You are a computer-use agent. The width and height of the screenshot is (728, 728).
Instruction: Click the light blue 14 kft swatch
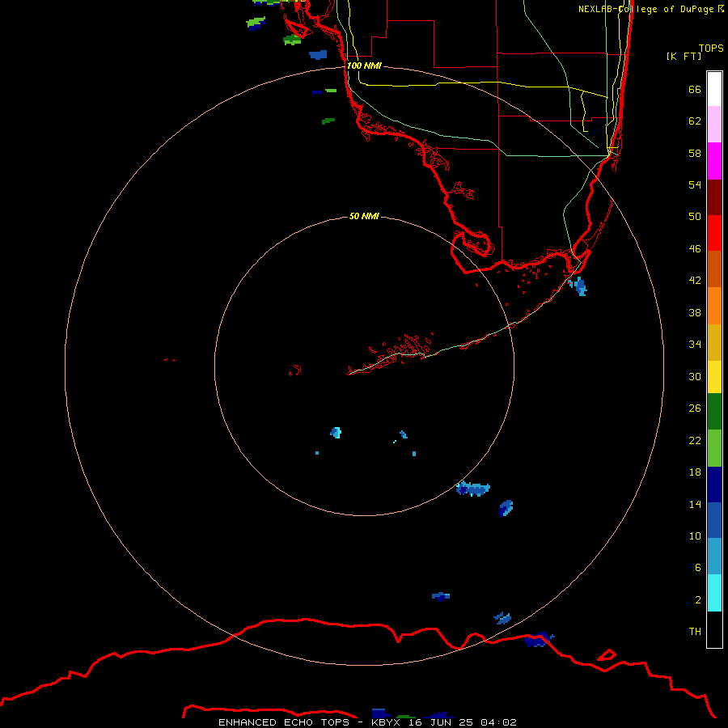714,557
